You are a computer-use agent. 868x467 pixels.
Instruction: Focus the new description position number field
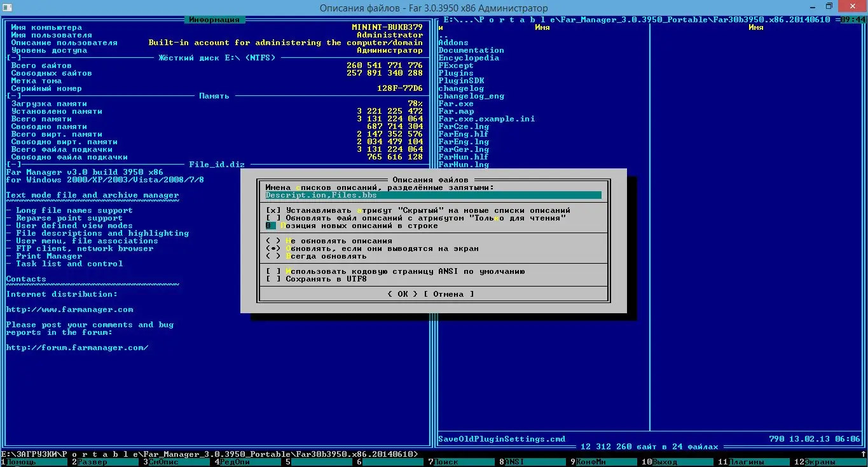pos(271,226)
